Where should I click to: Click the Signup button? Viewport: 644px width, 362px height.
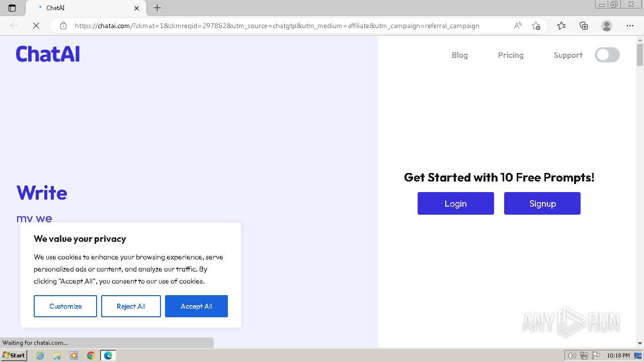542,203
